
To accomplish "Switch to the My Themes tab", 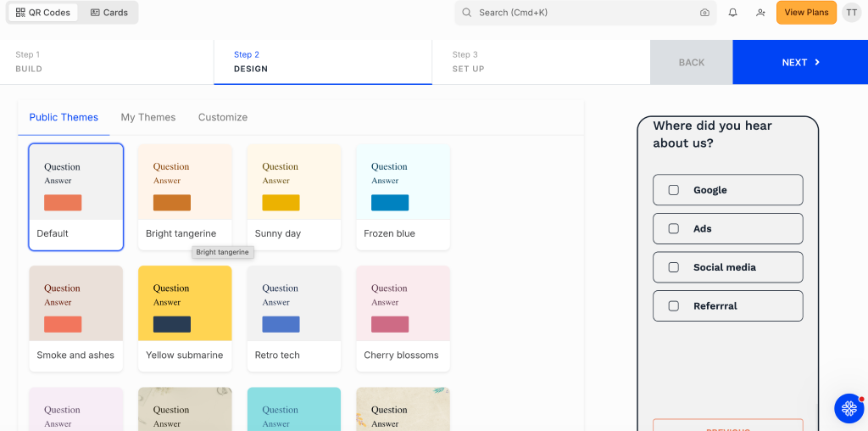I will coord(148,117).
